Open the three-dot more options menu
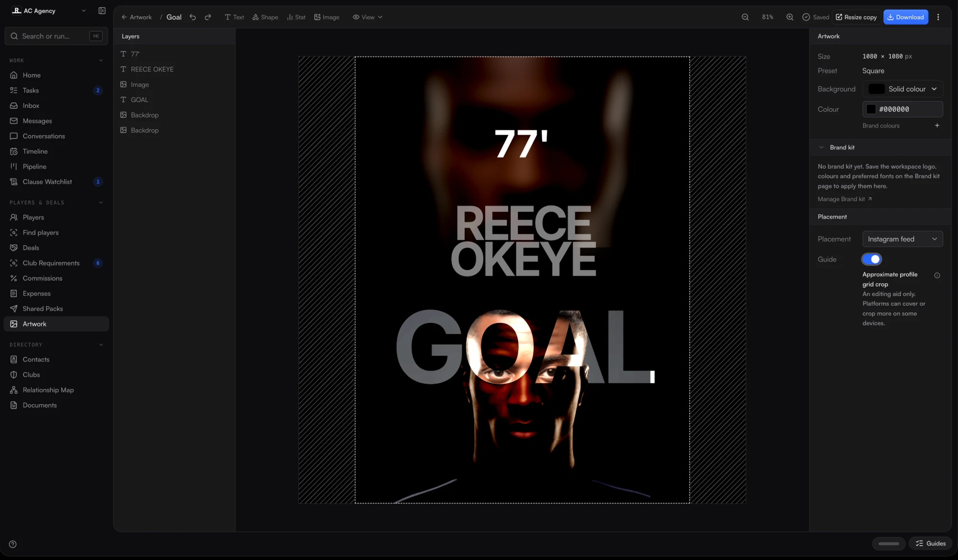The image size is (958, 560). coord(938,17)
